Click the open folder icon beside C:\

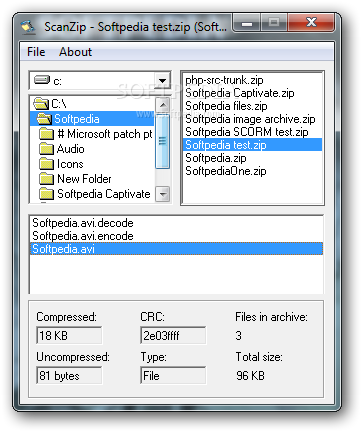[x=41, y=104]
